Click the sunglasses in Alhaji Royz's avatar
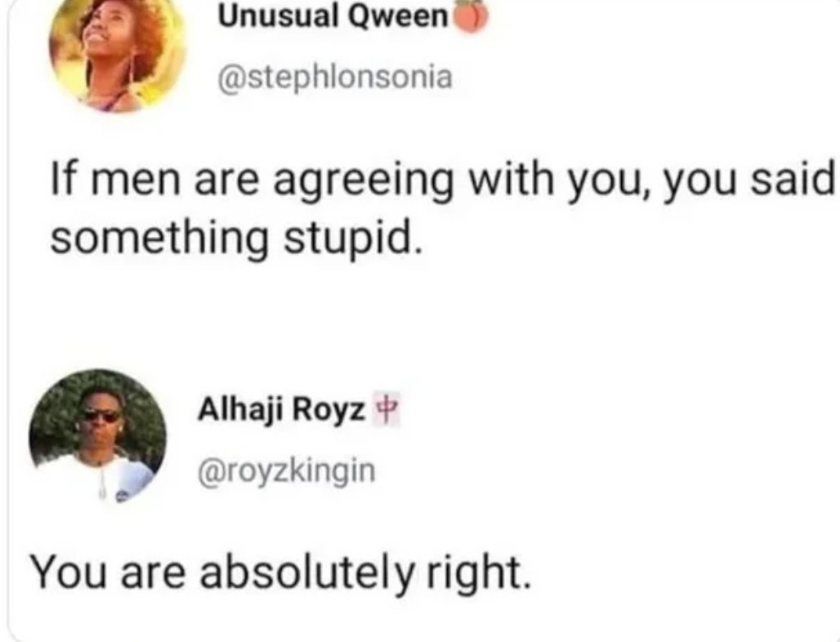This screenshot has width=840, height=642. pos(100,416)
